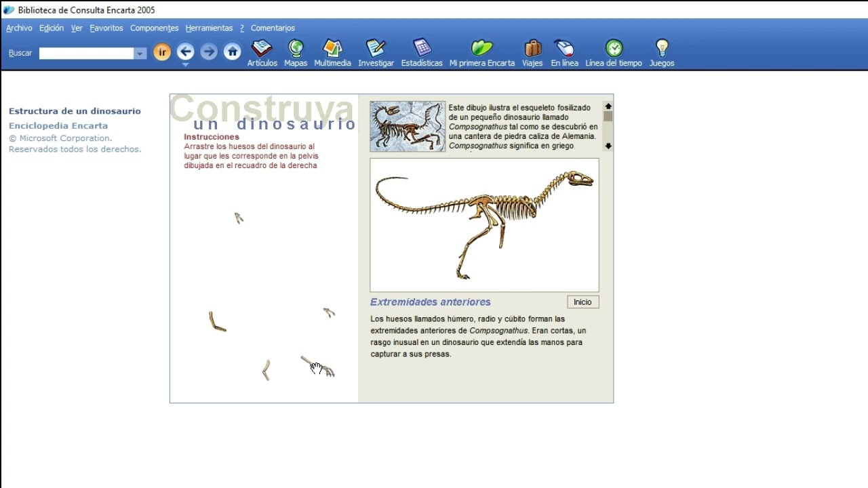Expand the search box dropdown arrow
The image size is (868, 488).
tap(140, 54)
